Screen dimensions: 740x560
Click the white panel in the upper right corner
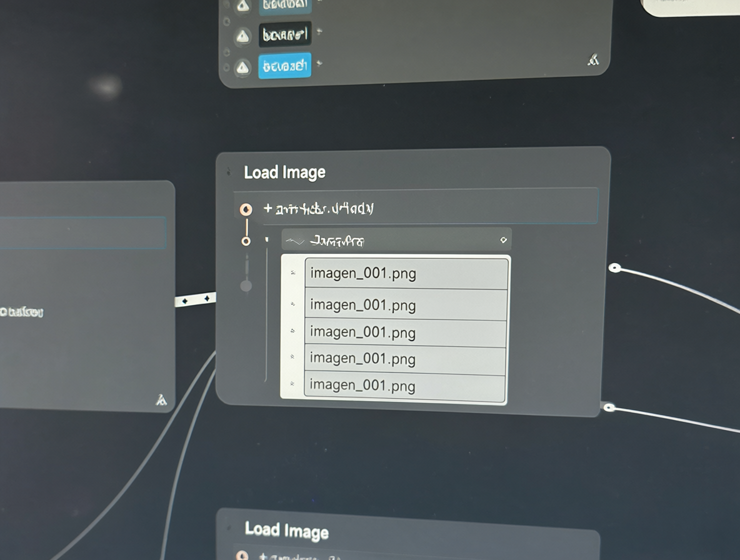[691, 7]
